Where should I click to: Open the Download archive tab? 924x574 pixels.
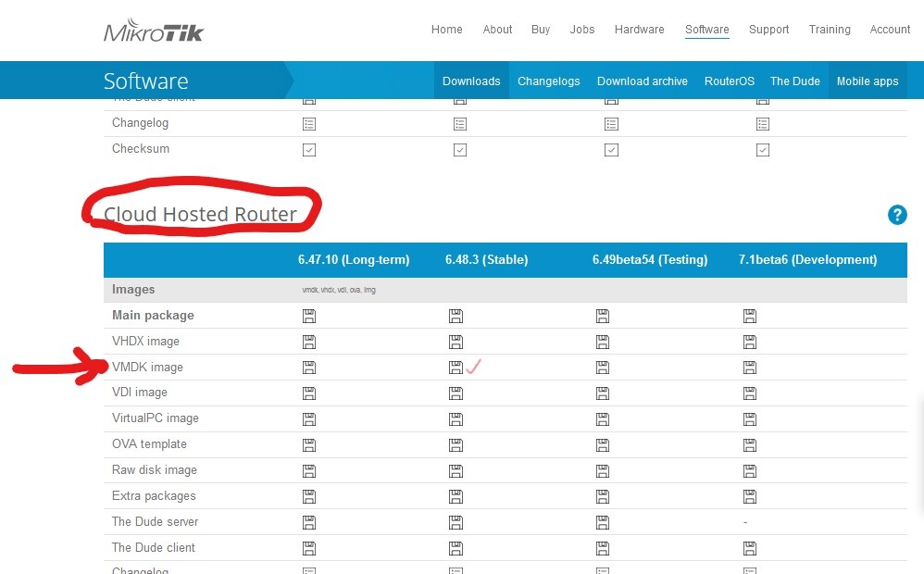(643, 81)
